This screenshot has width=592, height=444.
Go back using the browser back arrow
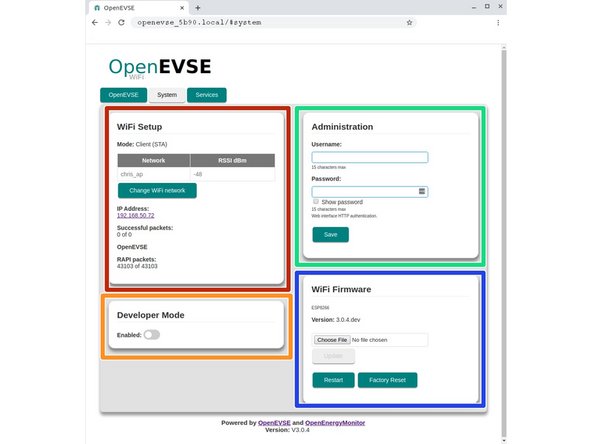95,23
